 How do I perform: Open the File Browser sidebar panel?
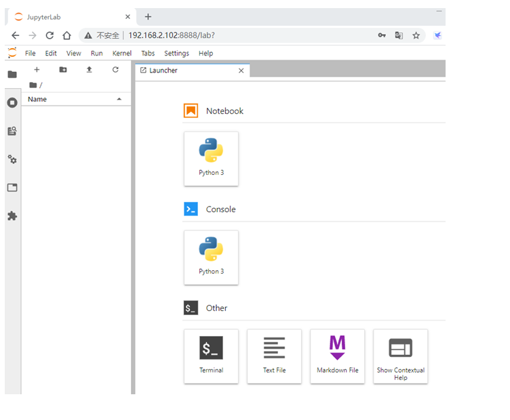(12, 75)
